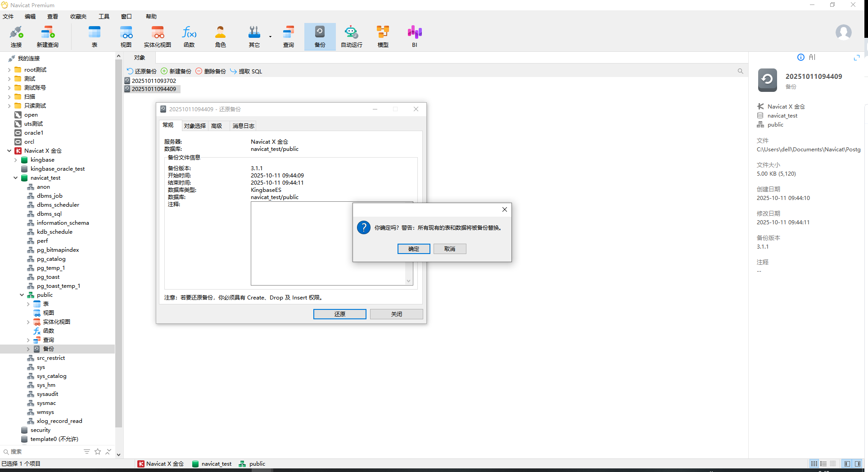Viewport: 868px width, 472px height.
Task: Click the star favorites icon below the tree
Action: point(98,451)
